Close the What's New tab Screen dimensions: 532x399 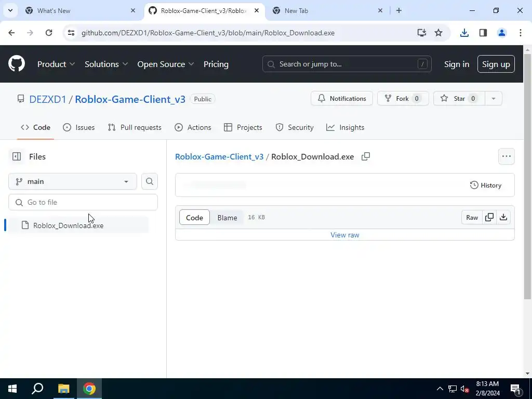[x=133, y=11]
